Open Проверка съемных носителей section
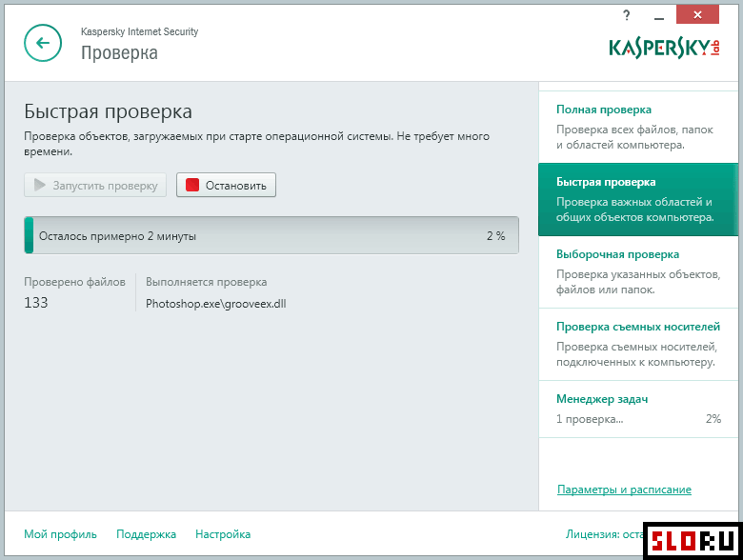Viewport: 743px width, 560px height. (x=638, y=345)
